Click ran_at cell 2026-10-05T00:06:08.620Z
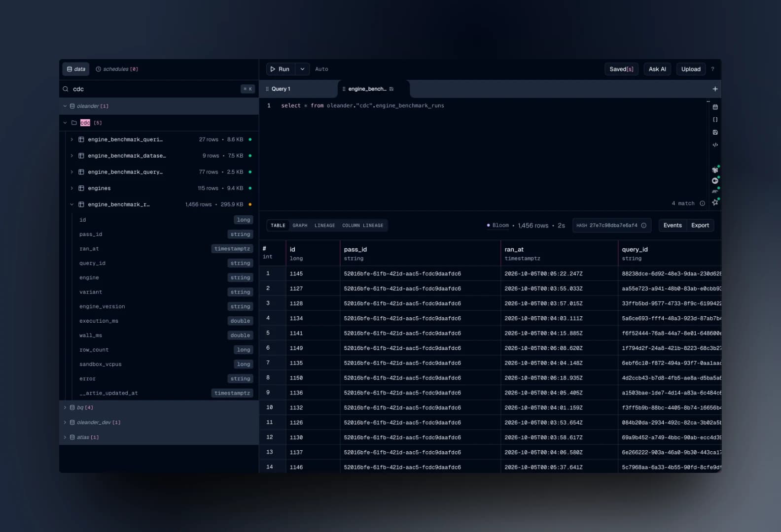This screenshot has height=532, width=781. pyautogui.click(x=559, y=348)
